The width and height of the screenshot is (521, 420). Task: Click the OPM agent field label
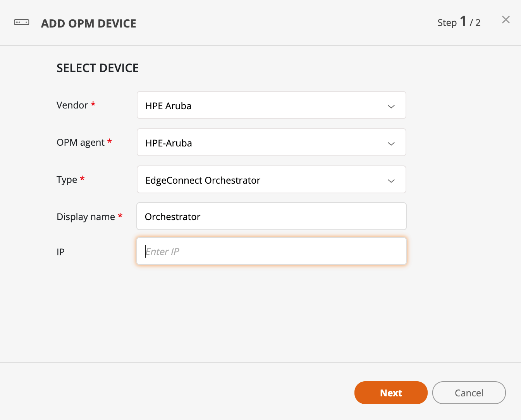click(x=81, y=143)
